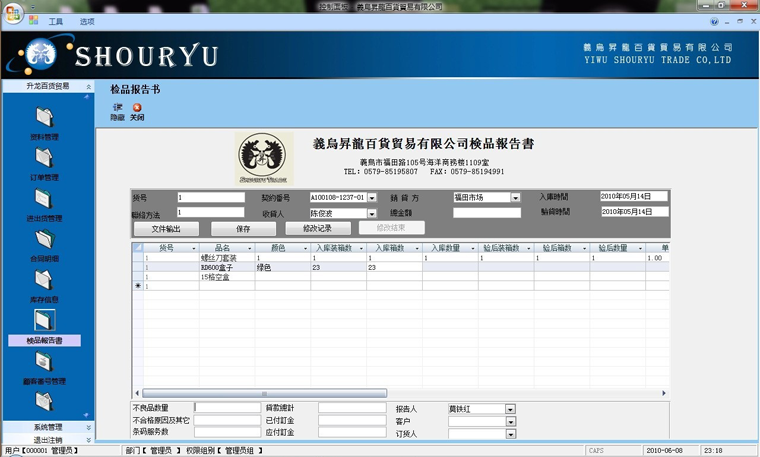This screenshot has height=457, width=760.
Task: Open the 订货人 dropdown arrow
Action: 510,434
